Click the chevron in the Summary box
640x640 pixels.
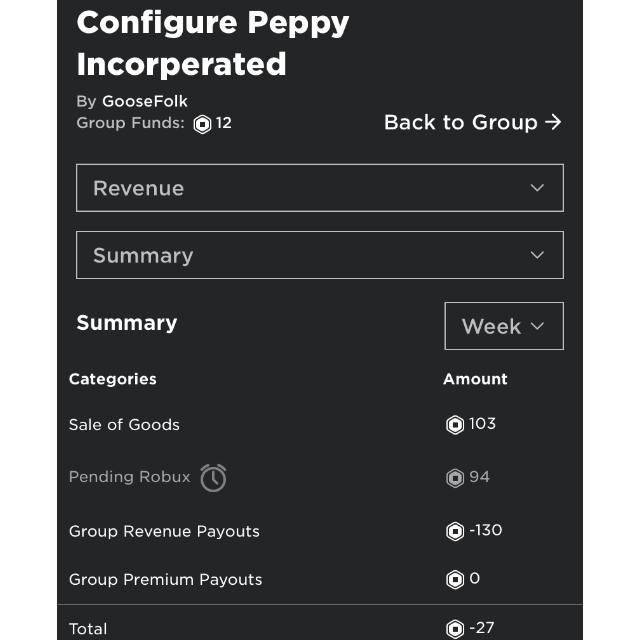coord(537,255)
